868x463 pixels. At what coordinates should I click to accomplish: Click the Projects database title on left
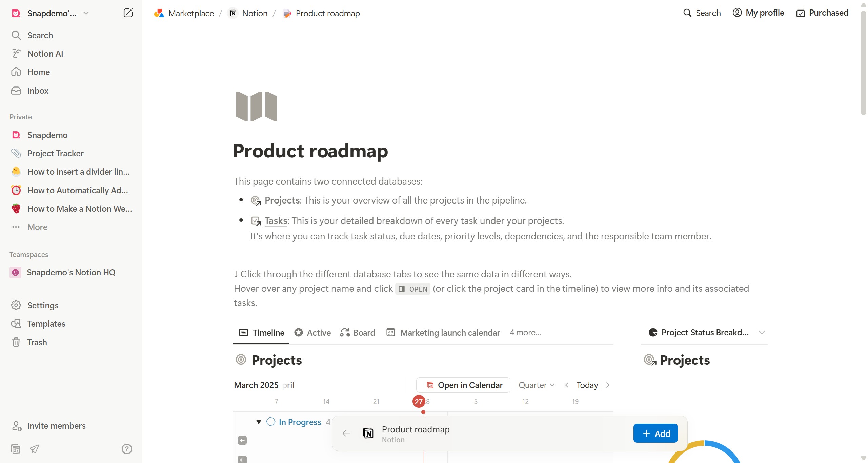pyautogui.click(x=277, y=360)
